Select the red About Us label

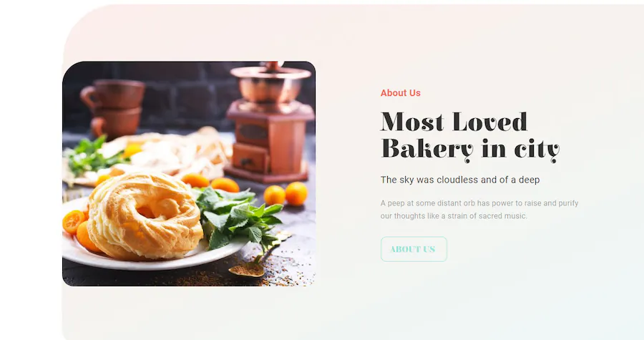(401, 93)
